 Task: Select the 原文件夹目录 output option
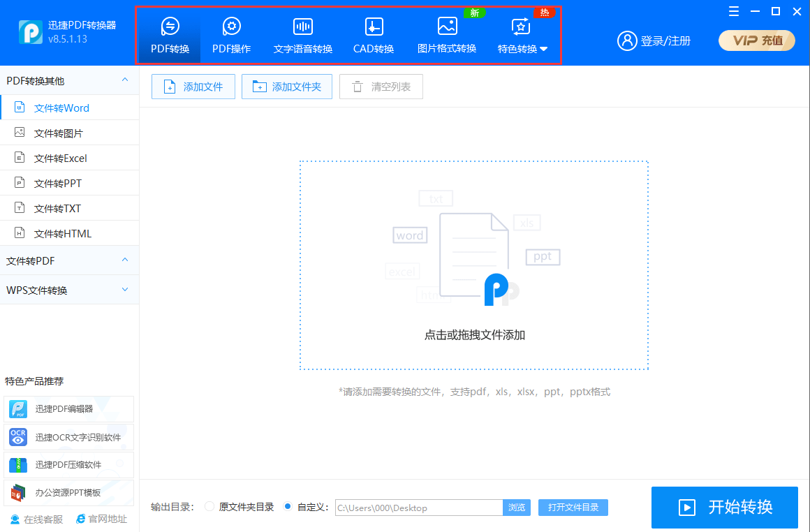[209, 508]
